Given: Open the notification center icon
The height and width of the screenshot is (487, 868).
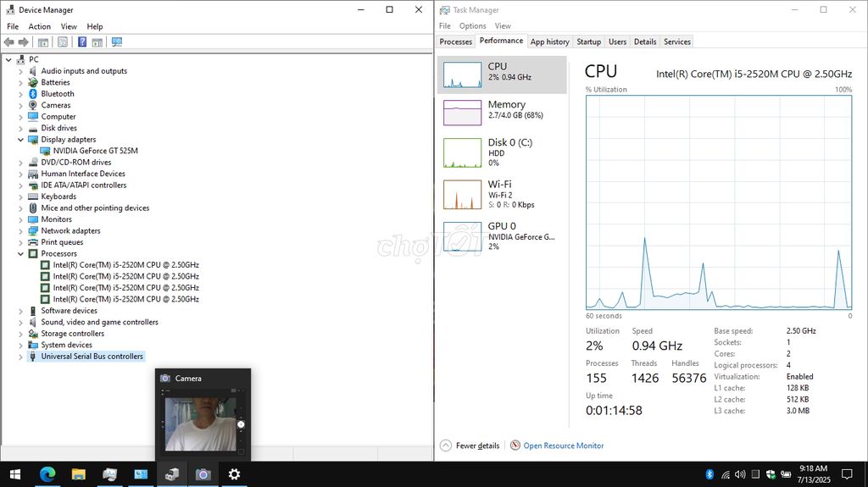Looking at the screenshot, I should click(847, 474).
